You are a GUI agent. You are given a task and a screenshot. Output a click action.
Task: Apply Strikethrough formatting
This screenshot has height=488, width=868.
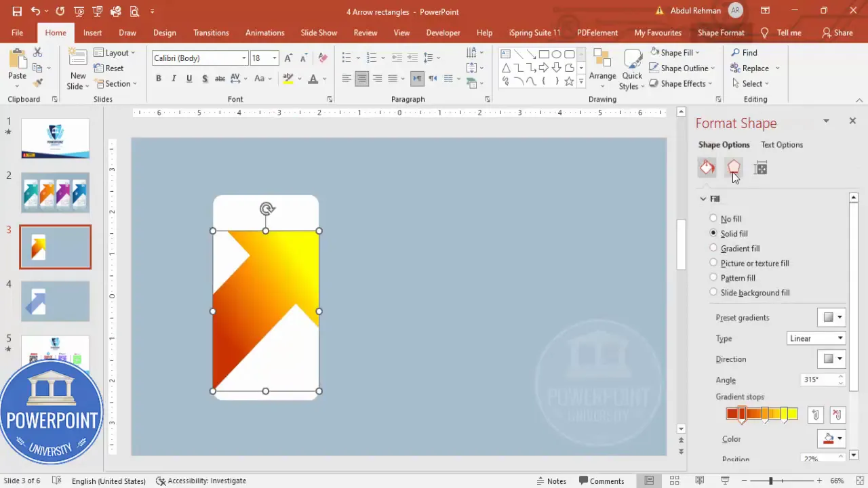pos(220,79)
